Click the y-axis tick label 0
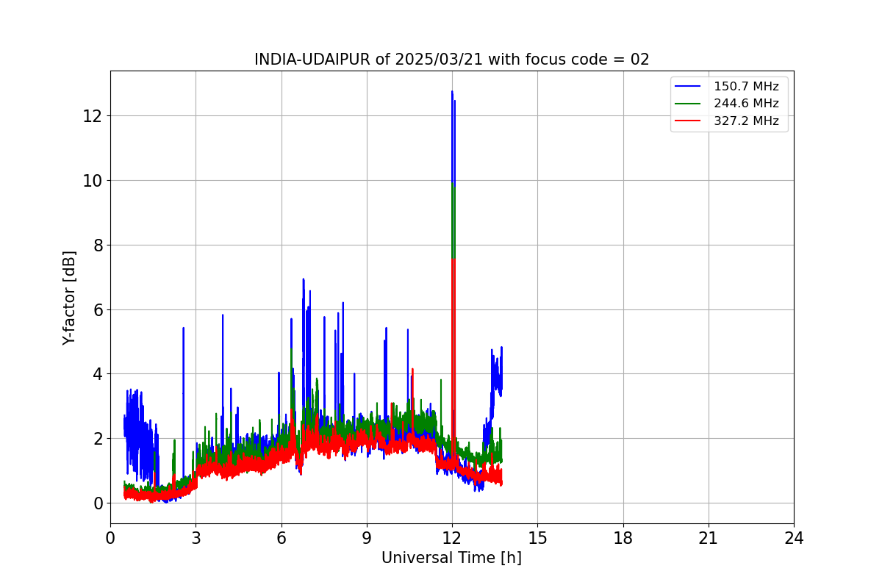The image size is (882, 588). (x=98, y=503)
